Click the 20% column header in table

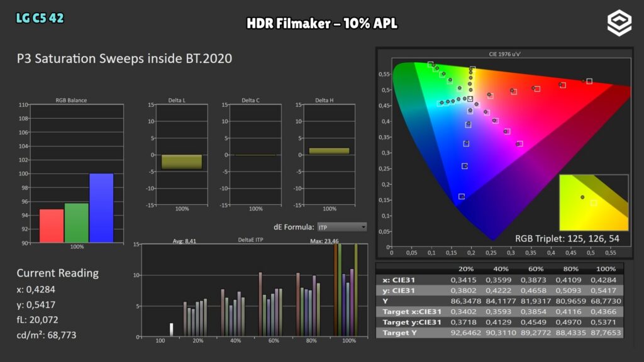click(466, 269)
